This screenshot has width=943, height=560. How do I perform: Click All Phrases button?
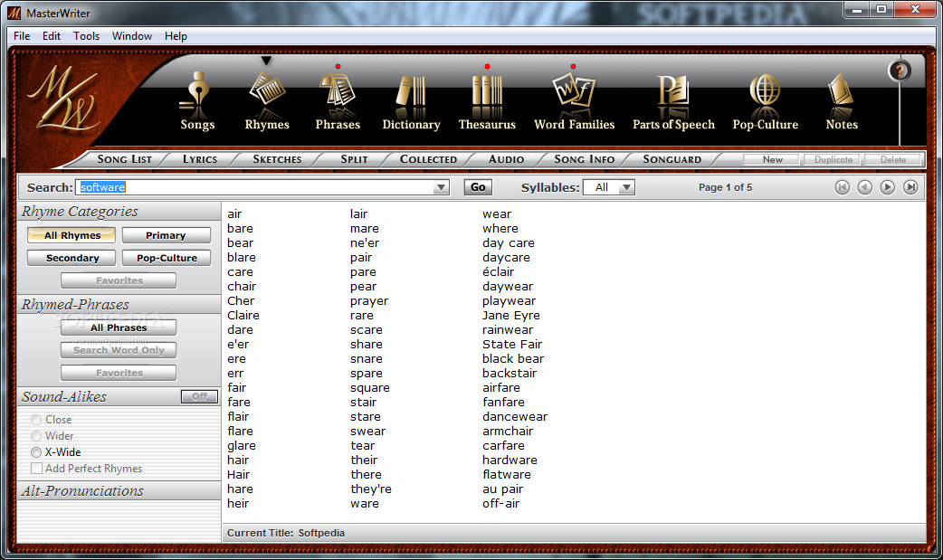[x=119, y=327]
